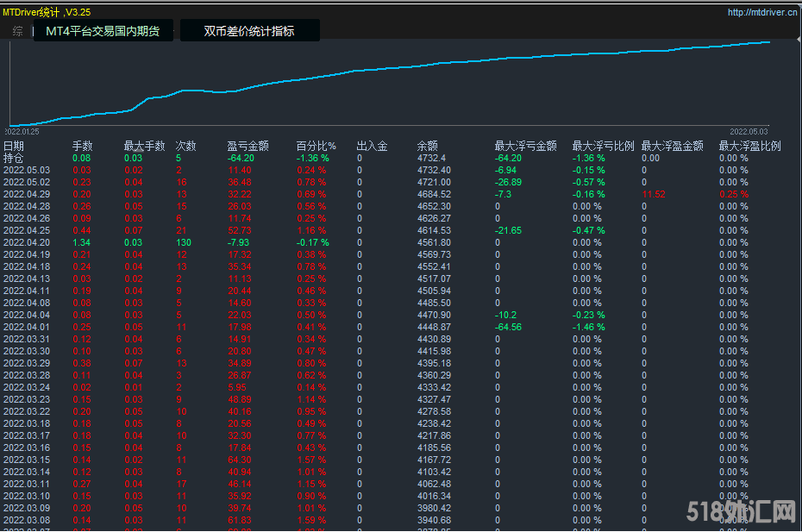Select the 综 tab at top left
Screen dimensions: 802x532
tap(18, 31)
